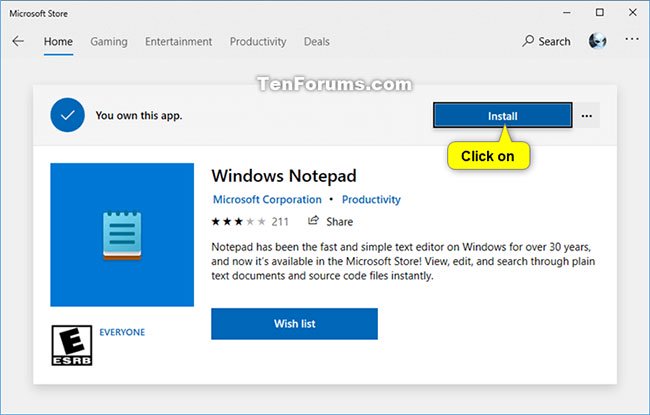The width and height of the screenshot is (650, 415).
Task: Install Windows Notepad
Action: click(x=502, y=115)
